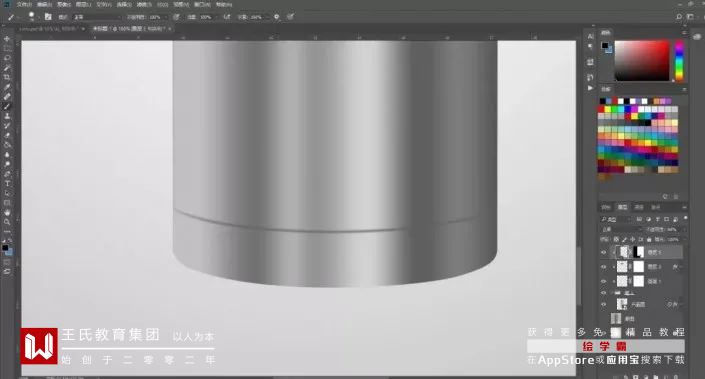
Task: Click the hue slider in Color panel
Action: click(679, 61)
